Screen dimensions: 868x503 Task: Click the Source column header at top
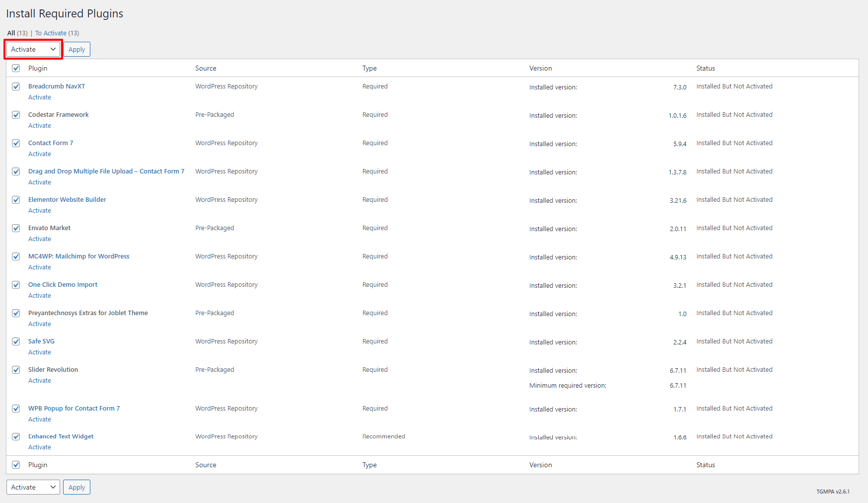pos(206,68)
